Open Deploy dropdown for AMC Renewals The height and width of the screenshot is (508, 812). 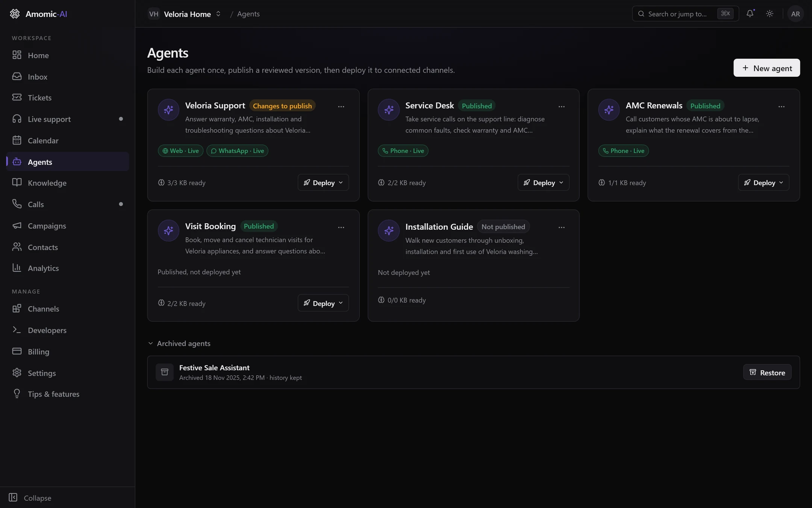764,183
